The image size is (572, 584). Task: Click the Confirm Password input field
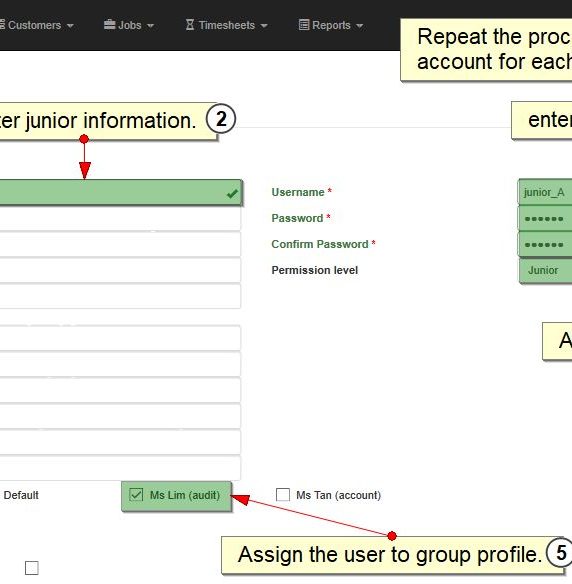click(545, 245)
